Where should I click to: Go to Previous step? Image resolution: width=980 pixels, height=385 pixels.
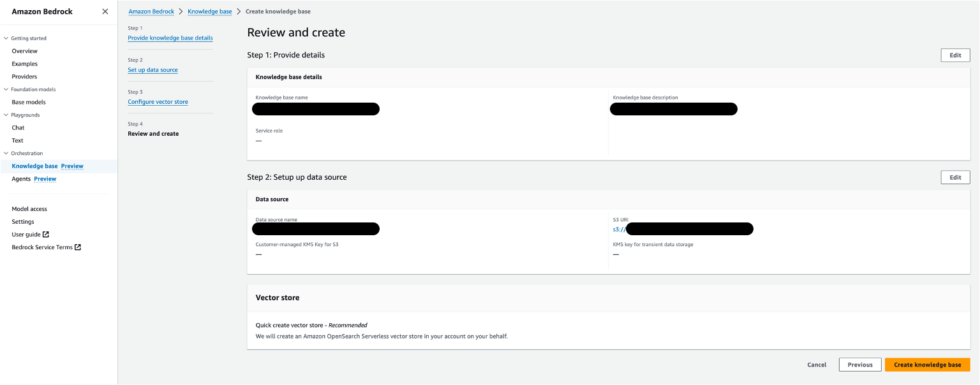860,365
